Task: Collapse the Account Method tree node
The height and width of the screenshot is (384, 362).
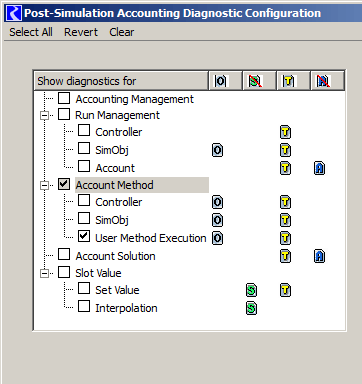Action: tap(44, 186)
